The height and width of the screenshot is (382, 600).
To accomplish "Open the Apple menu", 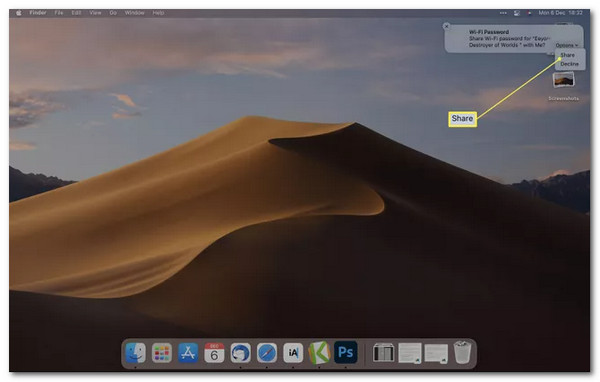I will [18, 13].
